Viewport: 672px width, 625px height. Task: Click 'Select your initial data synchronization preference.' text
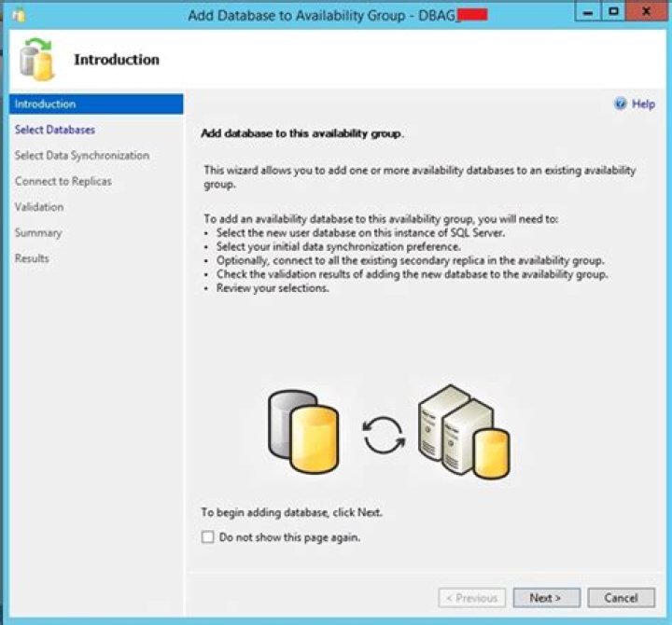[x=338, y=247]
